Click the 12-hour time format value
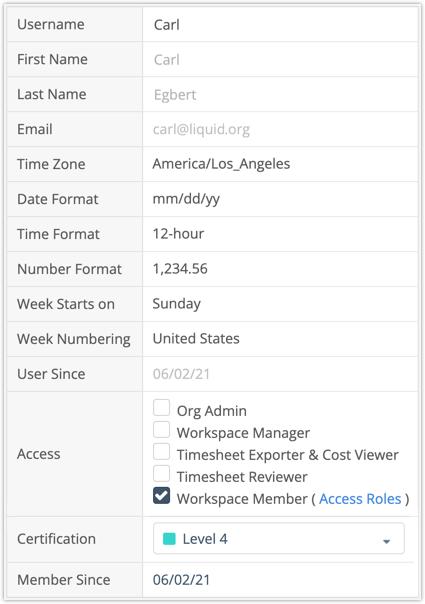 [x=178, y=234]
